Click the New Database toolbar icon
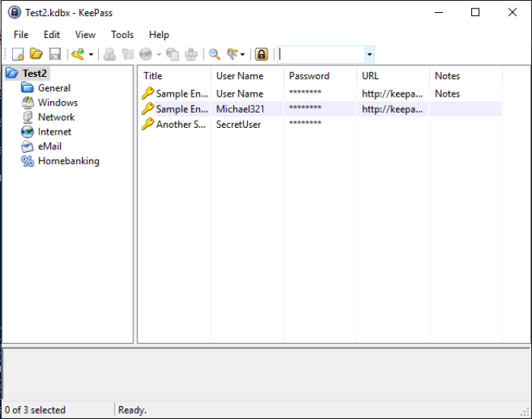Viewport: 532px width, 419px height. (x=18, y=54)
